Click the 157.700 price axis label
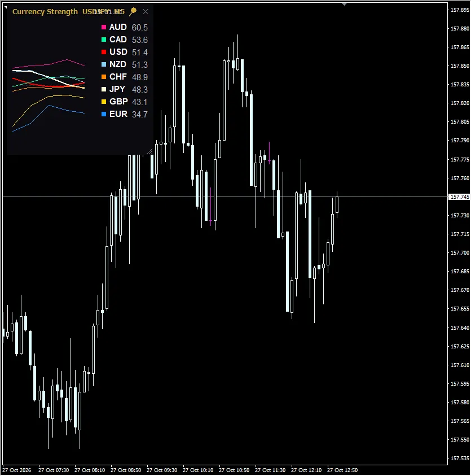Screen dimensions: 471x476 [460, 253]
